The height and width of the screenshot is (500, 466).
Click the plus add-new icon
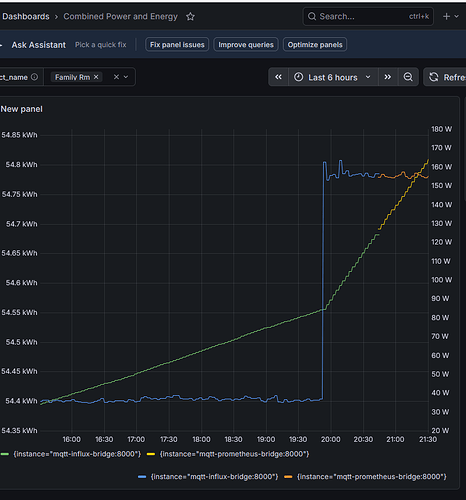click(x=446, y=16)
